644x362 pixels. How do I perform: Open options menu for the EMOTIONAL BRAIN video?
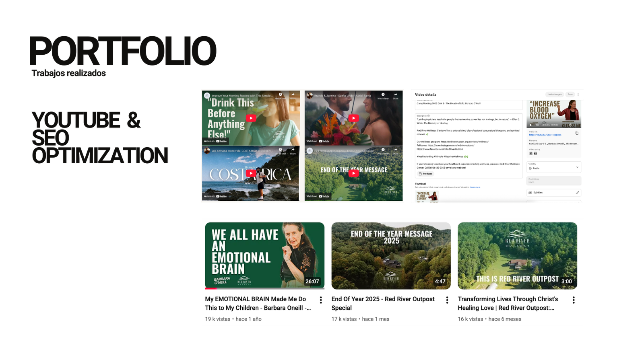click(321, 300)
